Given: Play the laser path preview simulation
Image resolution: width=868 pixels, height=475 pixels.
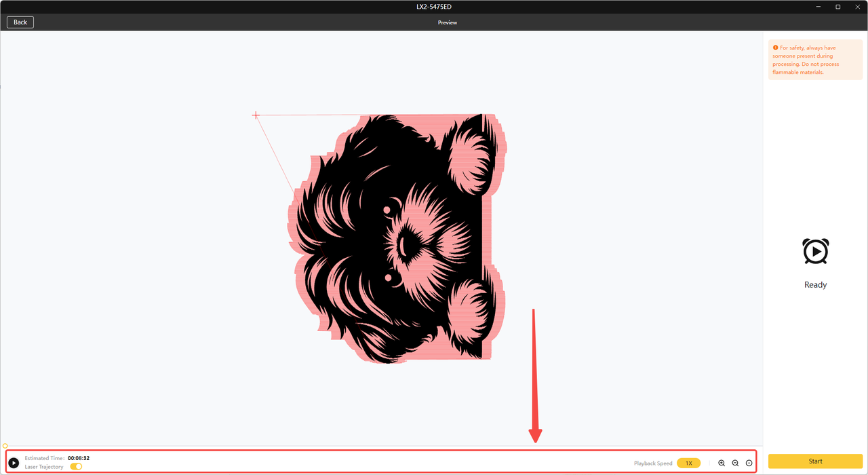Looking at the screenshot, I should pyautogui.click(x=14, y=463).
